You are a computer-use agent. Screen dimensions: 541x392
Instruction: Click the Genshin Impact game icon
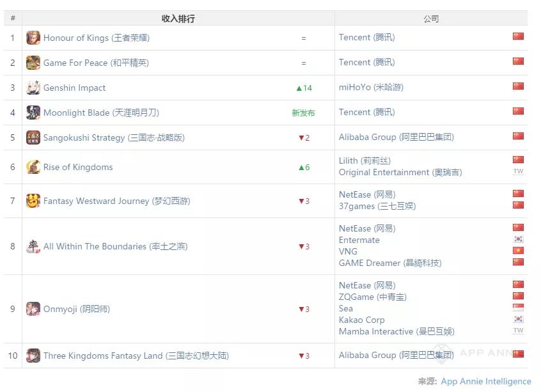(33, 88)
